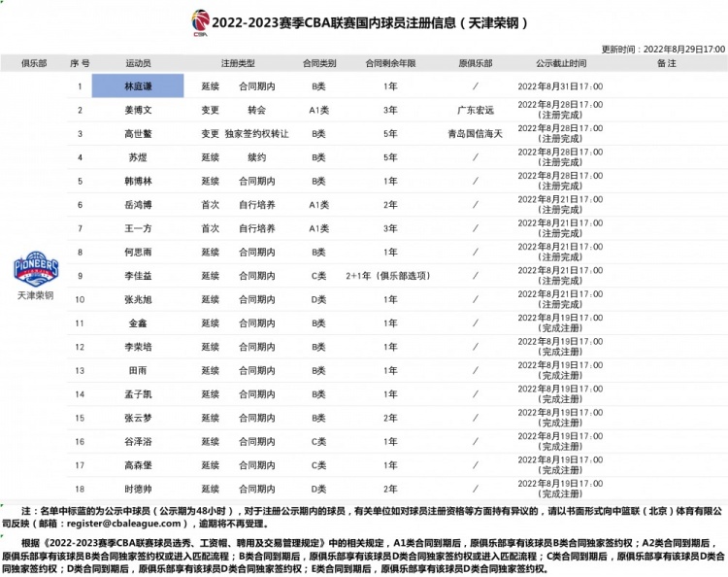Click the update time 2022年8月29日17:00
This screenshot has height=577, width=728.
(684, 50)
